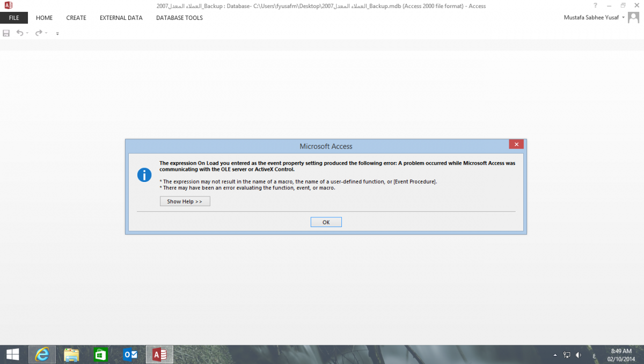Open Customize Quick Access Toolbar dropdown

click(x=57, y=33)
